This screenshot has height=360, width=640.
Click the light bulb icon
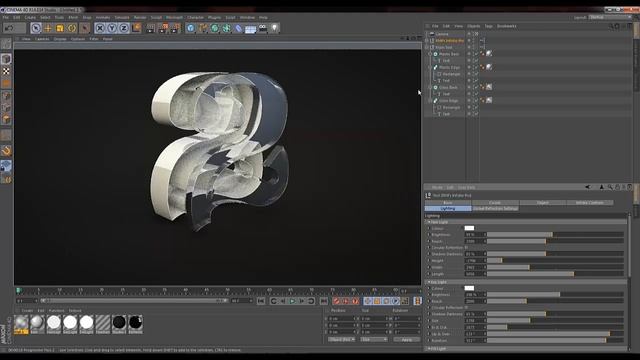click(275, 28)
